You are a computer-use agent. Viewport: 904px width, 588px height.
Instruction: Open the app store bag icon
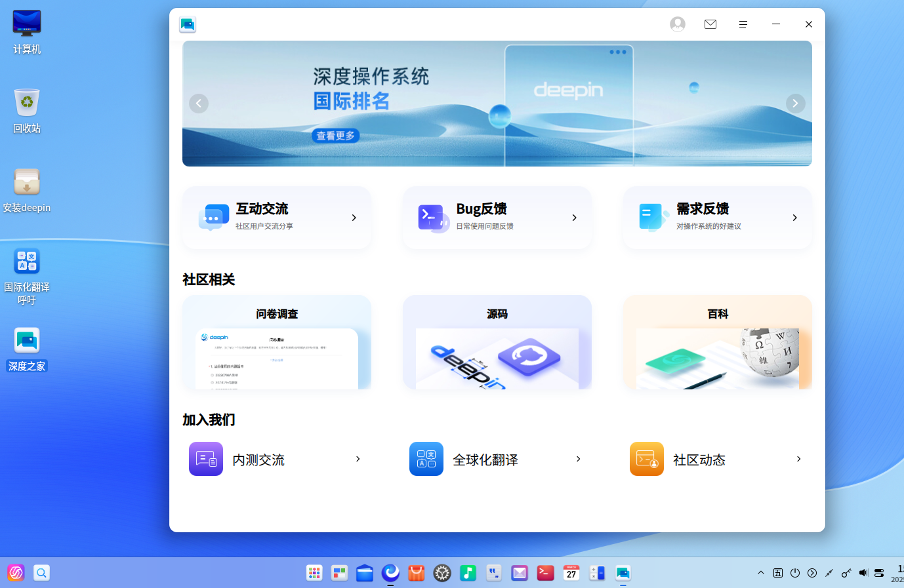tap(417, 573)
